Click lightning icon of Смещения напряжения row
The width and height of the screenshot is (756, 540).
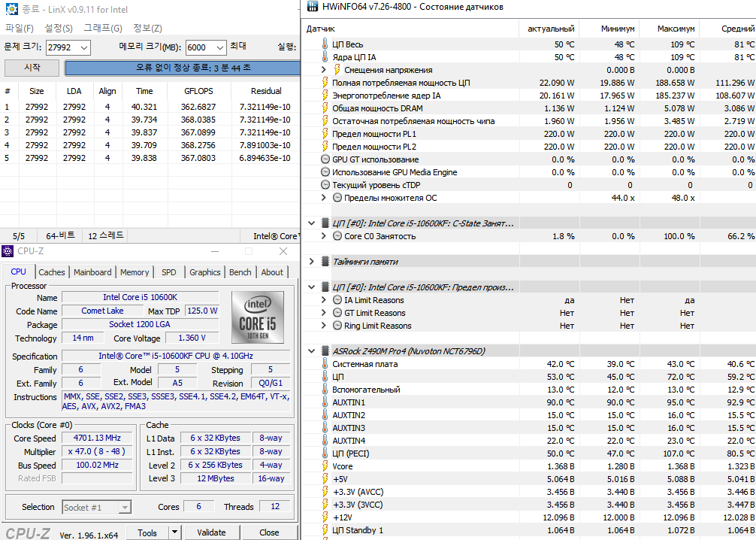pos(337,70)
